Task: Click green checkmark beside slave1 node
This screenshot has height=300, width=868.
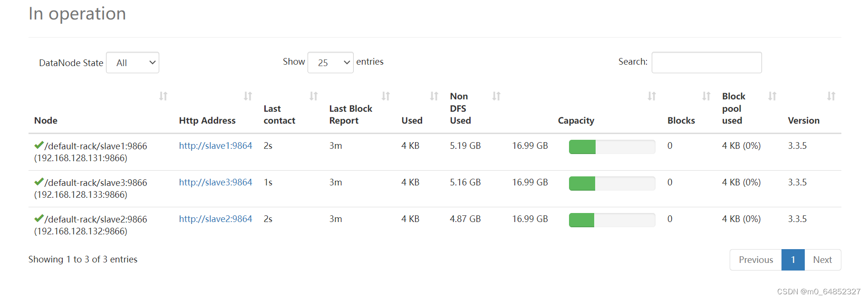Action: tap(39, 145)
